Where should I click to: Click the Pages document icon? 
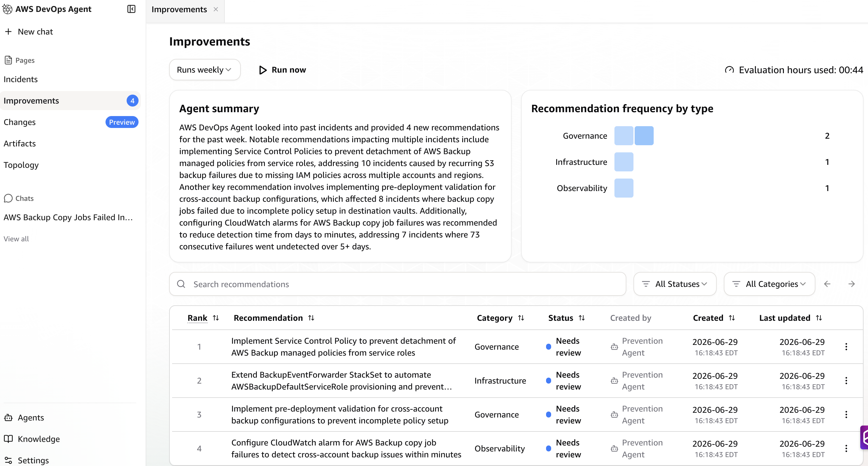click(8, 60)
